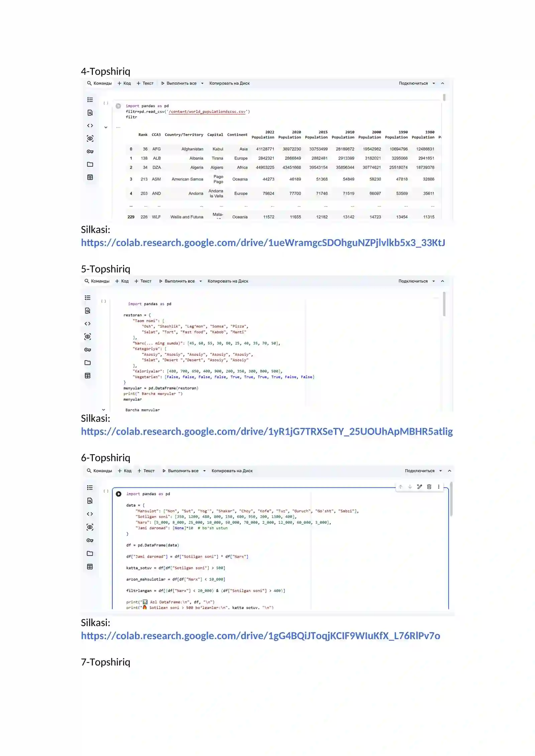Open data table icon in 5-Topshiriq screenshot

[88, 376]
